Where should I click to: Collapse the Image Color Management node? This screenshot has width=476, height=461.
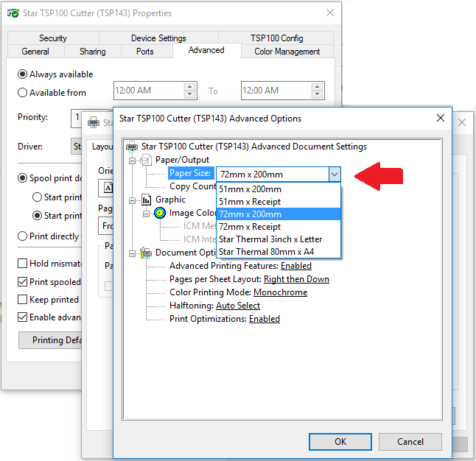click(146, 214)
